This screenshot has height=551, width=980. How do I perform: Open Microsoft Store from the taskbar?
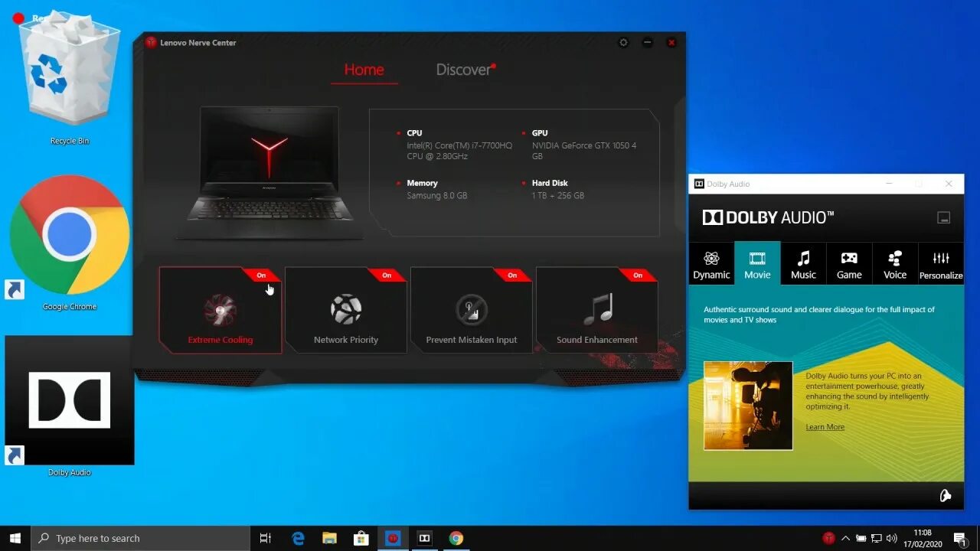pos(361,538)
